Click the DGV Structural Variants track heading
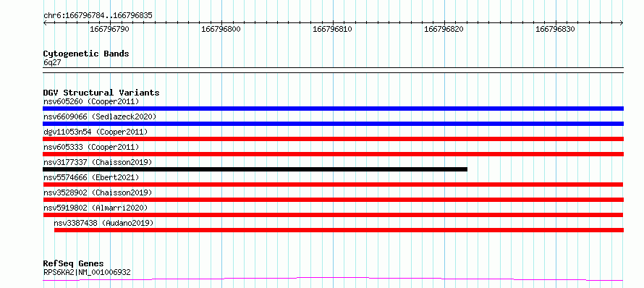The height and width of the screenshot is (288, 644). coord(101,93)
